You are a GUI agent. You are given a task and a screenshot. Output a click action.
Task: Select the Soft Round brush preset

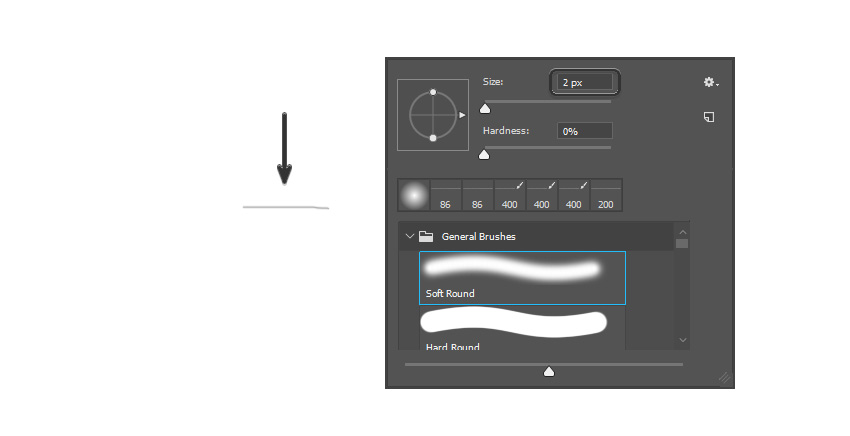point(523,278)
